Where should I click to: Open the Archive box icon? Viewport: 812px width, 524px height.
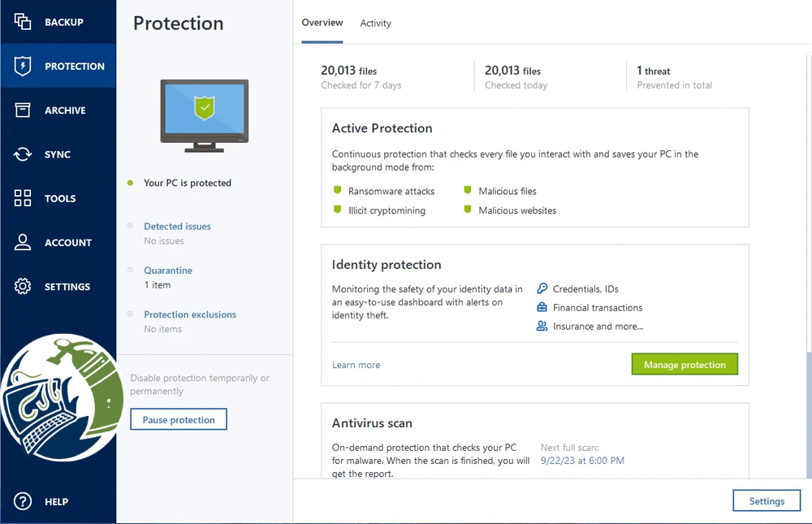coord(22,110)
